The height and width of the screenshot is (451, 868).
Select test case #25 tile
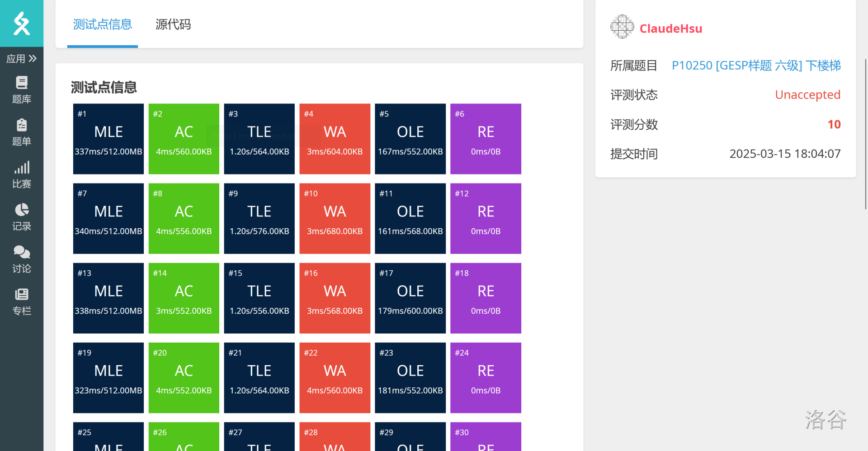tap(108, 437)
